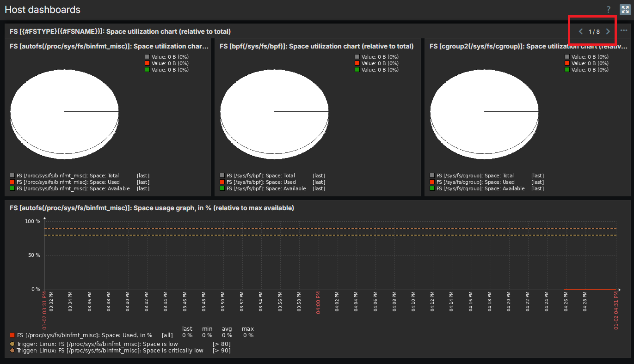Click the bpf chart title text
Screen dimensions: 634x364
pyautogui.click(x=316, y=46)
